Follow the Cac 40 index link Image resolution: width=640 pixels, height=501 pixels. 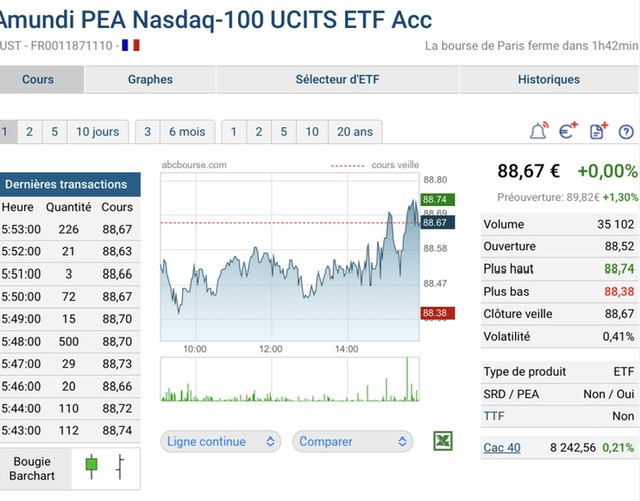pos(501,447)
